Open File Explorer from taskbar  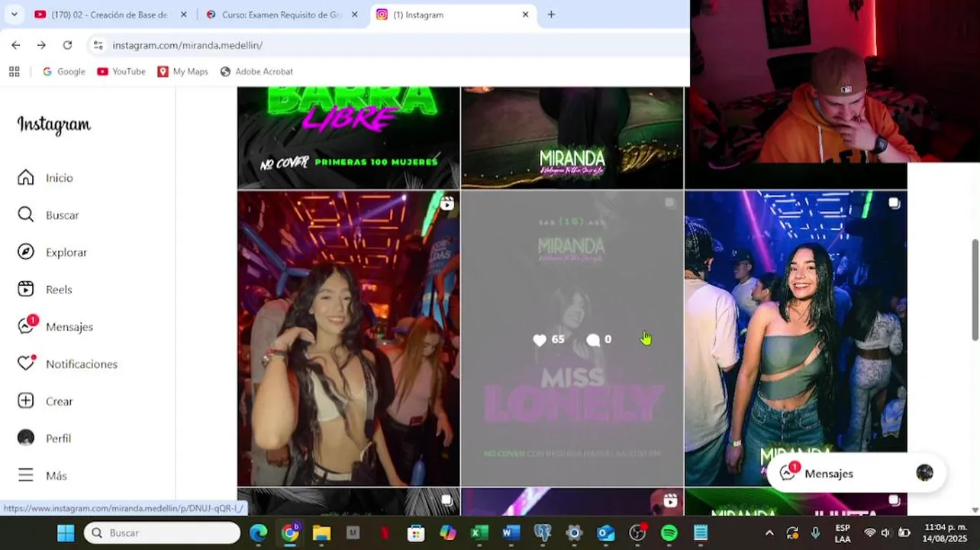[321, 532]
